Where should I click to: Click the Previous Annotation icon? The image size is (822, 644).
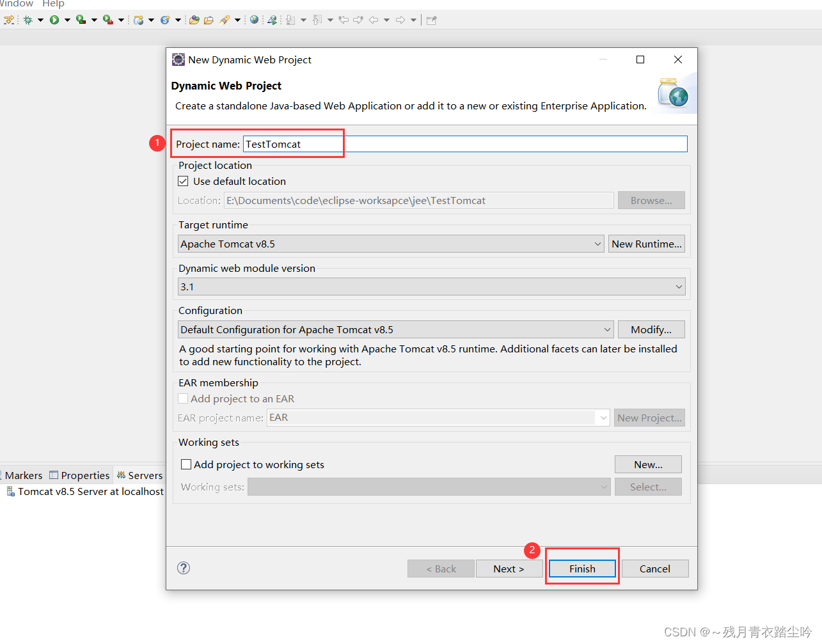pos(317,20)
